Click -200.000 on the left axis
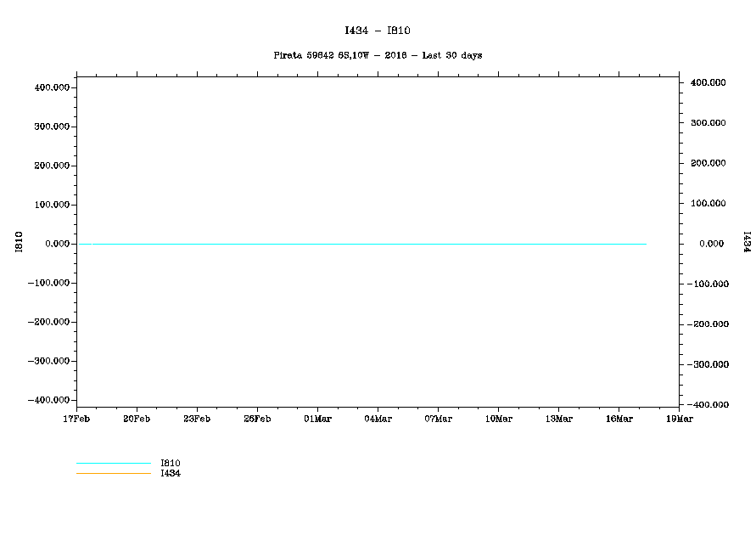The image size is (756, 535). tap(48, 322)
